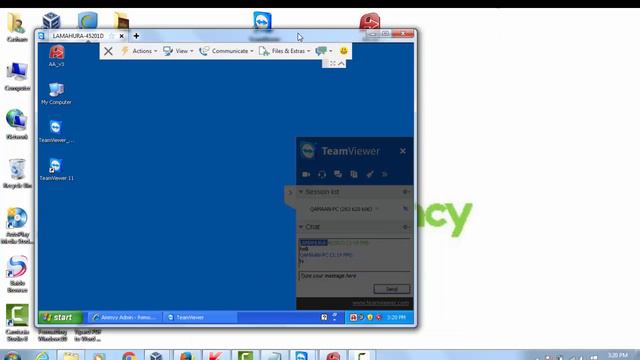The width and height of the screenshot is (640, 360).
Task: Open the Files & Extras menu
Action: pos(285,51)
